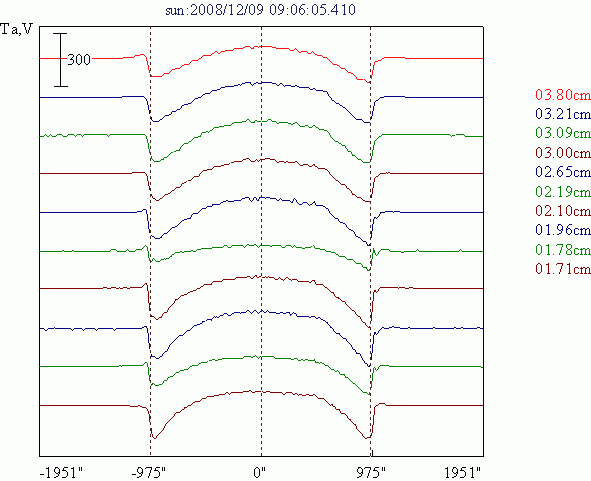Choose the 01.96cm legend entry
Screen dimensions: 591x481
pos(563,230)
